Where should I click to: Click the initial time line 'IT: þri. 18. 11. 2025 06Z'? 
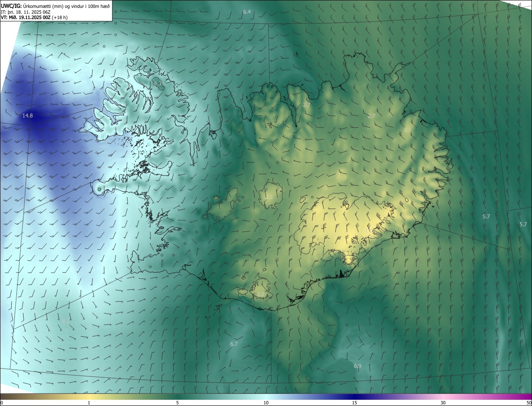click(x=26, y=12)
